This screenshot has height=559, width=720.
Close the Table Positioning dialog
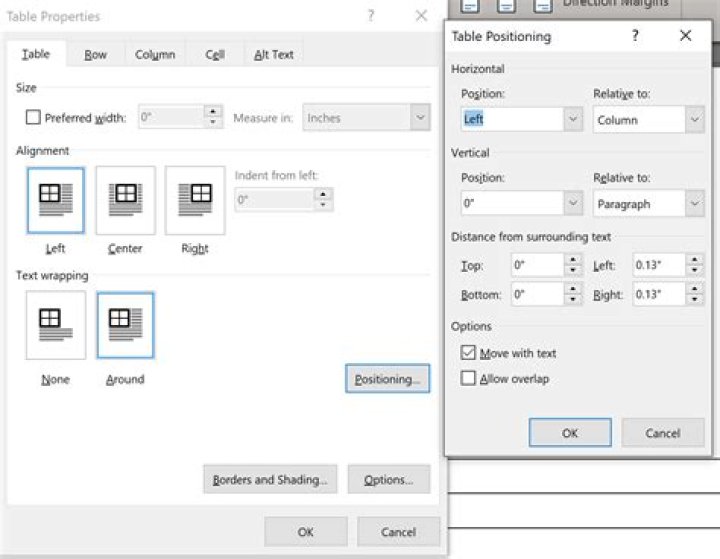[x=686, y=35]
